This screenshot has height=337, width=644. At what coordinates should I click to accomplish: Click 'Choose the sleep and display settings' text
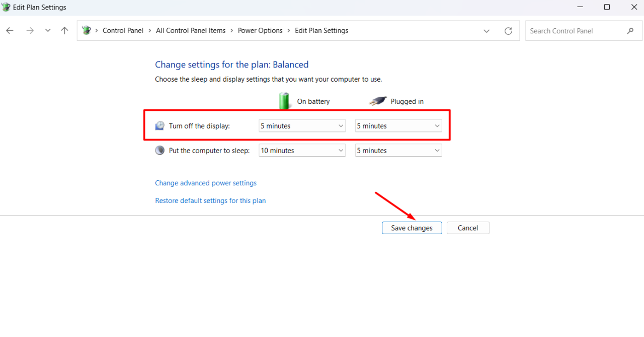point(269,79)
